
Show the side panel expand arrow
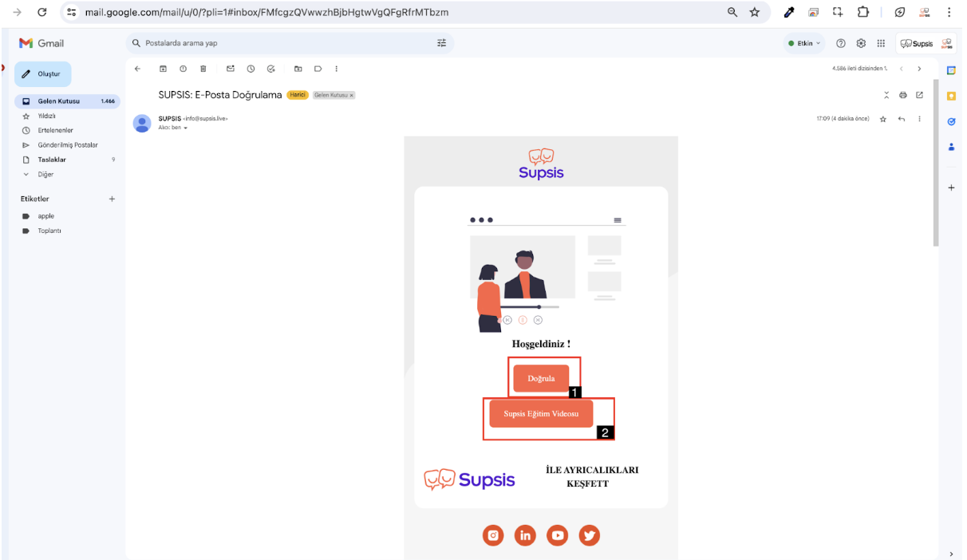(950, 554)
